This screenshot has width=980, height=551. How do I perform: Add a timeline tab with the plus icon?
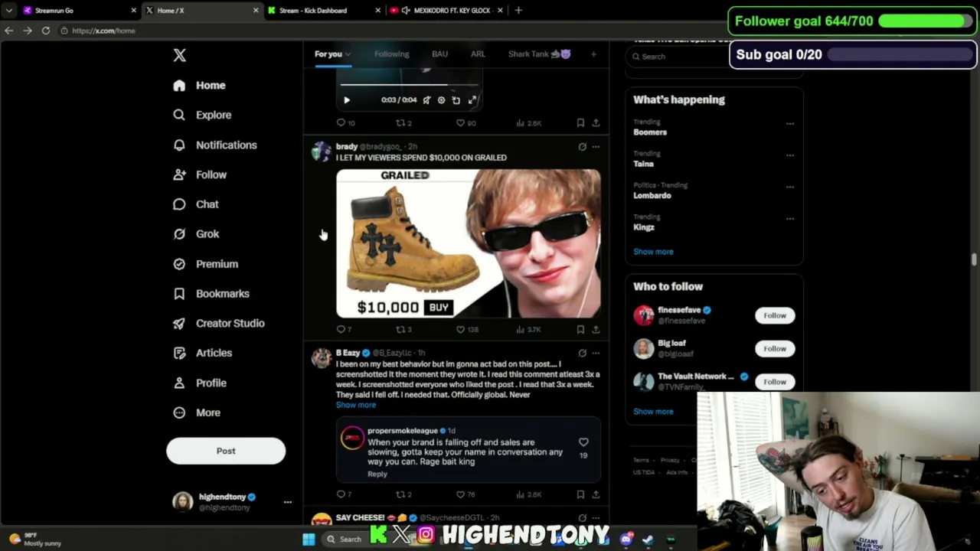click(593, 54)
